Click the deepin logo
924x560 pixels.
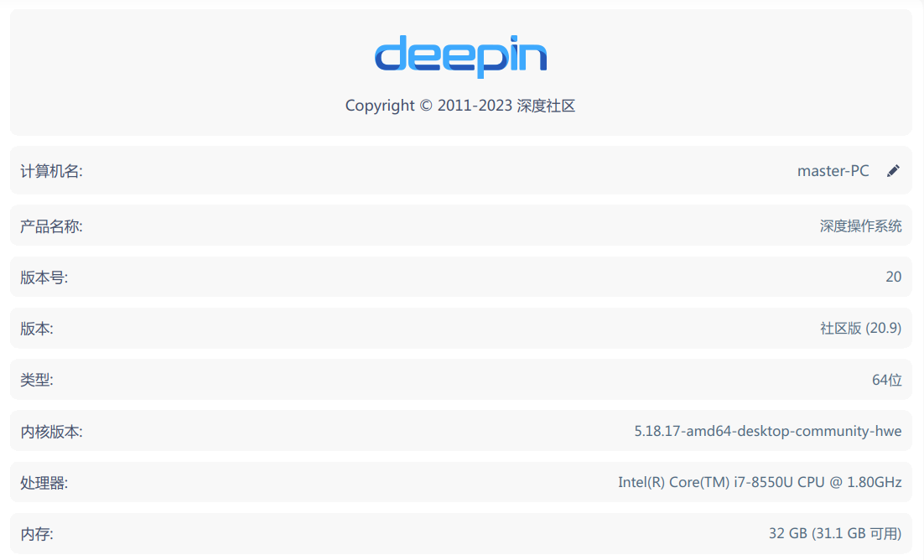pos(461,57)
